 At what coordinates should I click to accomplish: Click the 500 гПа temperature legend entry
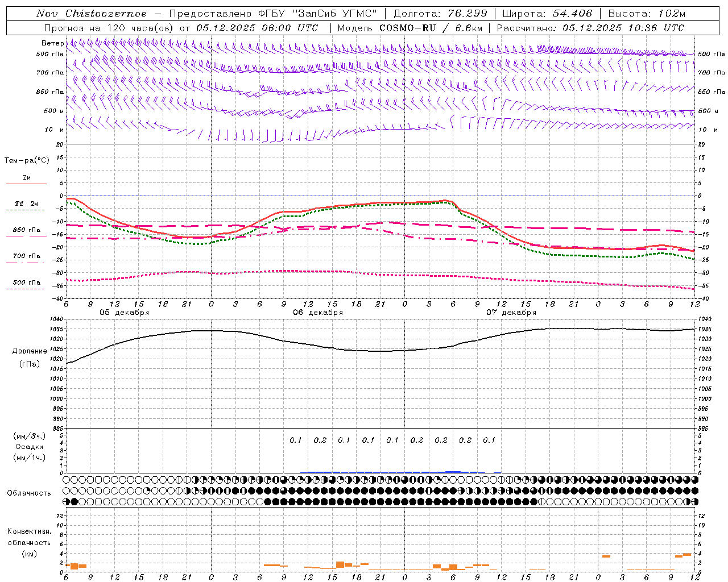click(x=27, y=282)
